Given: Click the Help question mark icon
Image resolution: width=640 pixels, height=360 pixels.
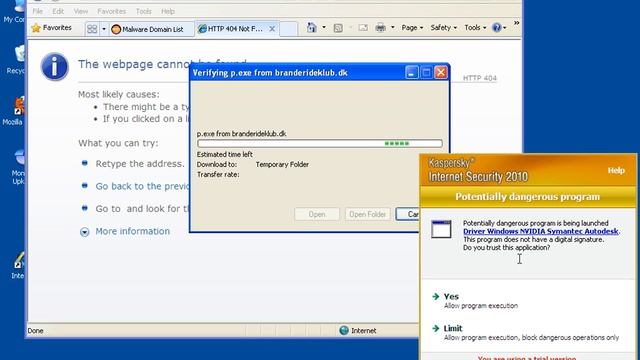Looking at the screenshot, I should coord(497,28).
